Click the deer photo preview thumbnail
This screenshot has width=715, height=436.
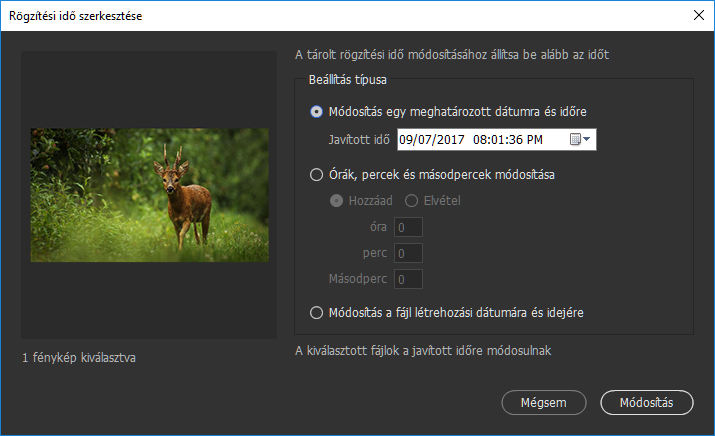[x=149, y=194]
